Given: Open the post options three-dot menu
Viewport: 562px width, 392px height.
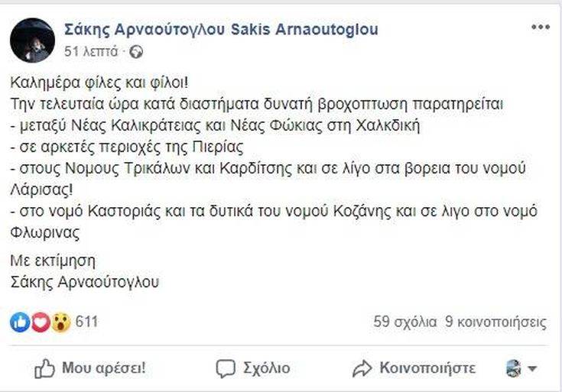Looking at the screenshot, I should [x=540, y=28].
